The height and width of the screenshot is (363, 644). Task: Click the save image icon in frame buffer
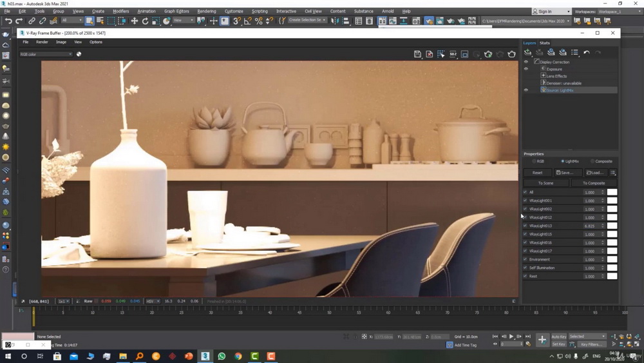417,54
